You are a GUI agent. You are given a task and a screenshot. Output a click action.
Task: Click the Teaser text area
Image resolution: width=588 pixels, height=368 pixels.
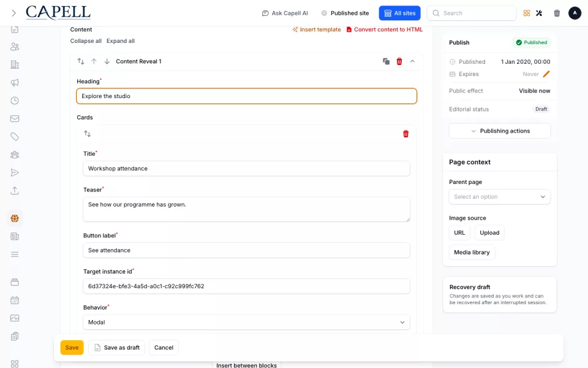click(x=246, y=209)
